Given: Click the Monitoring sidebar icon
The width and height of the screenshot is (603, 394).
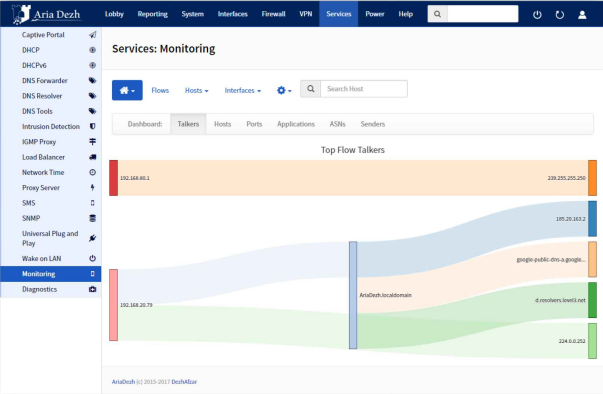Looking at the screenshot, I should (x=92, y=274).
